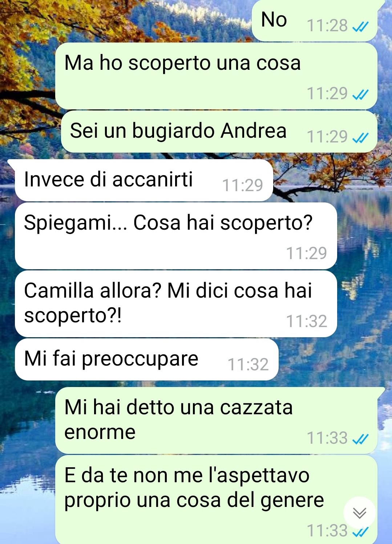Select message 'Ma ho scoperto una cosa'

[216, 76]
